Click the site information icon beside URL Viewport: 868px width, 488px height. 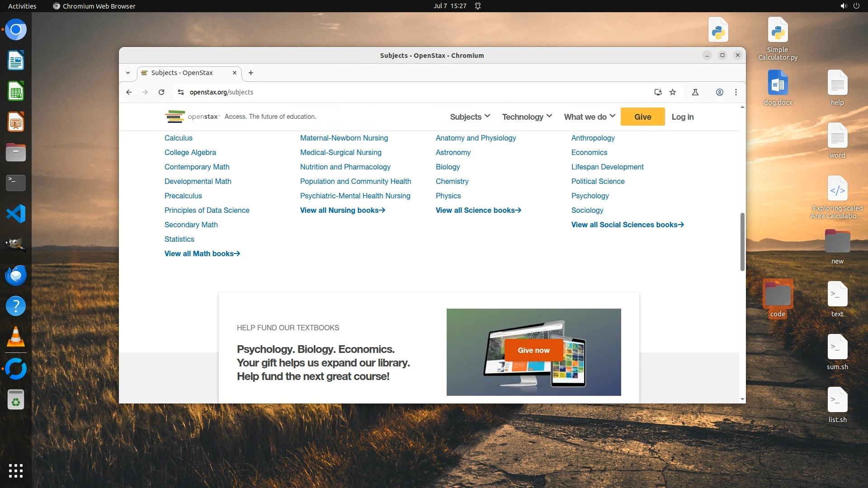(181, 92)
